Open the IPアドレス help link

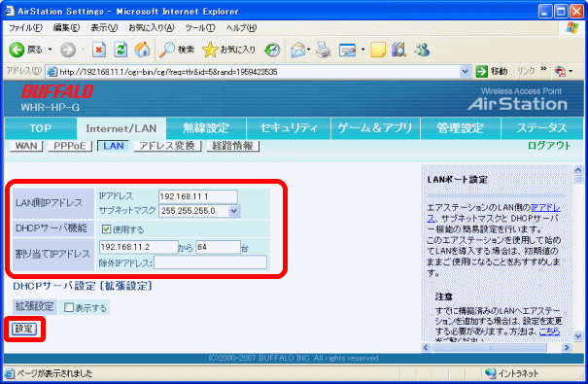[x=545, y=207]
